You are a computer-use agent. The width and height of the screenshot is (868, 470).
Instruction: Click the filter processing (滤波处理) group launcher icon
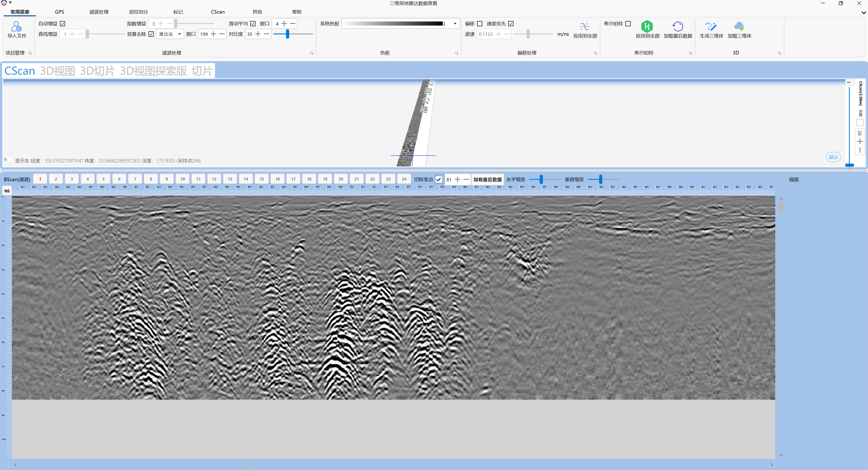312,53
